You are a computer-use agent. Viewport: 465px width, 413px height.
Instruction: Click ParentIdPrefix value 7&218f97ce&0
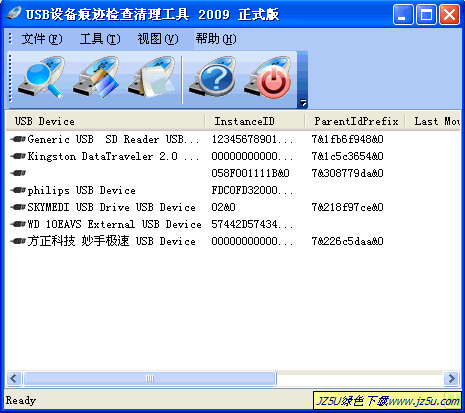[347, 207]
